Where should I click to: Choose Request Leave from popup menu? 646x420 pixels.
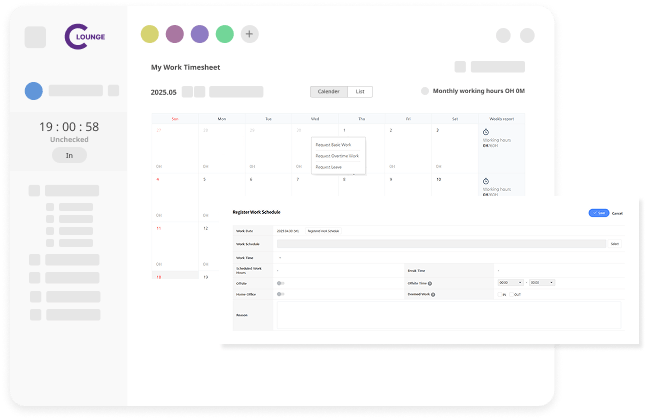click(328, 167)
